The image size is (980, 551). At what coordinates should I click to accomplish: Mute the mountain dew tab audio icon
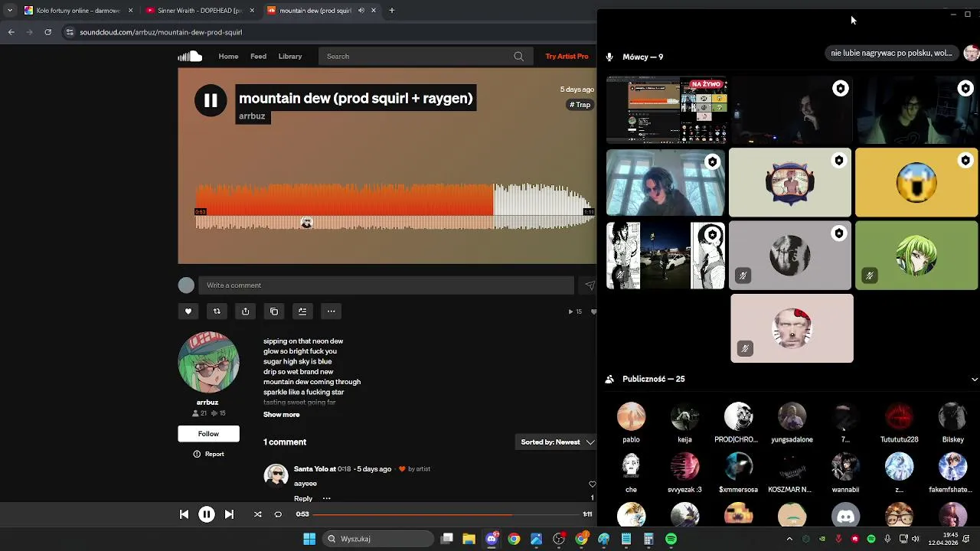point(361,11)
